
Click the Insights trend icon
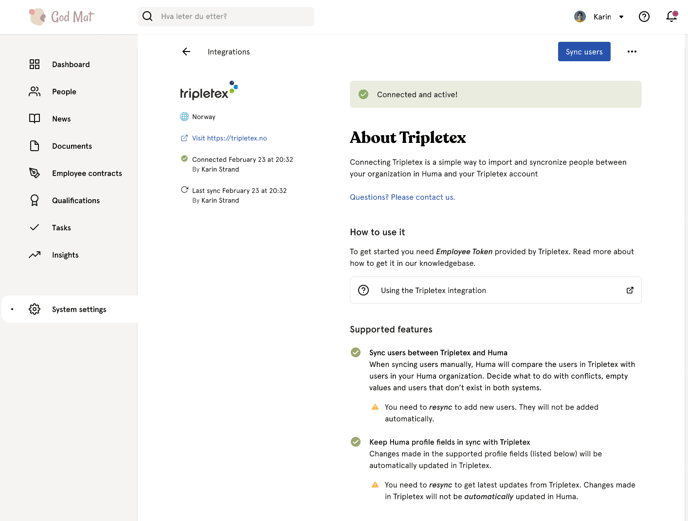point(35,255)
